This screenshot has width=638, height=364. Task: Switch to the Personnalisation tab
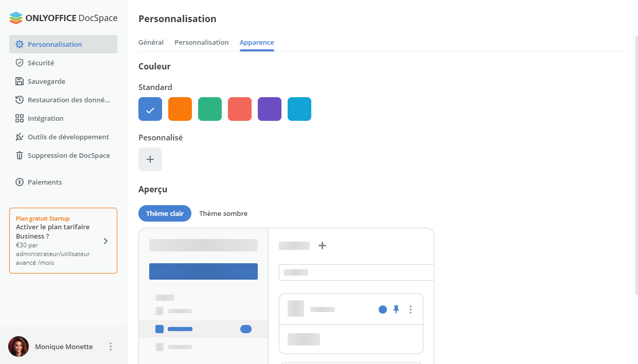tap(202, 42)
